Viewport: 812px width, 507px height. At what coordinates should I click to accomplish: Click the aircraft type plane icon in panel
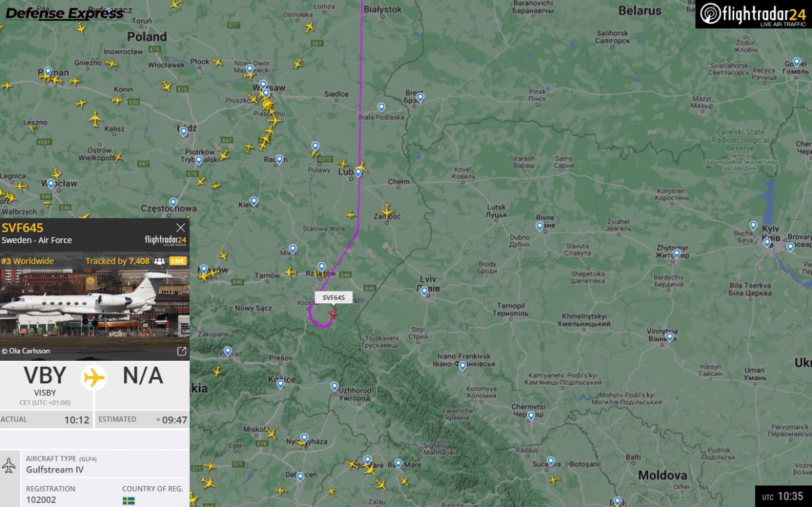(9, 466)
